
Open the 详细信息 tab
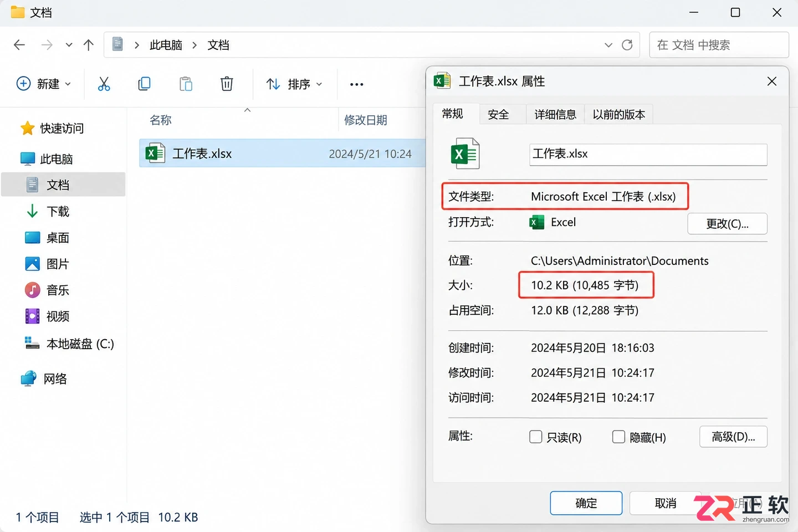[555, 114]
